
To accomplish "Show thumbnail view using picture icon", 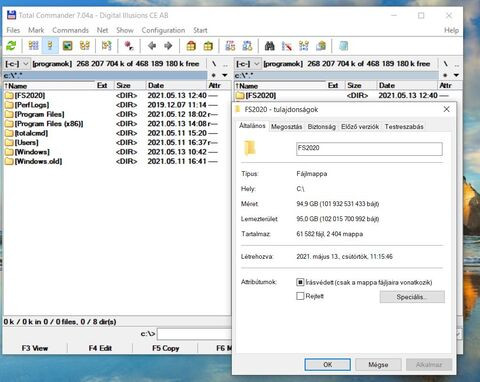I will click(x=68, y=46).
